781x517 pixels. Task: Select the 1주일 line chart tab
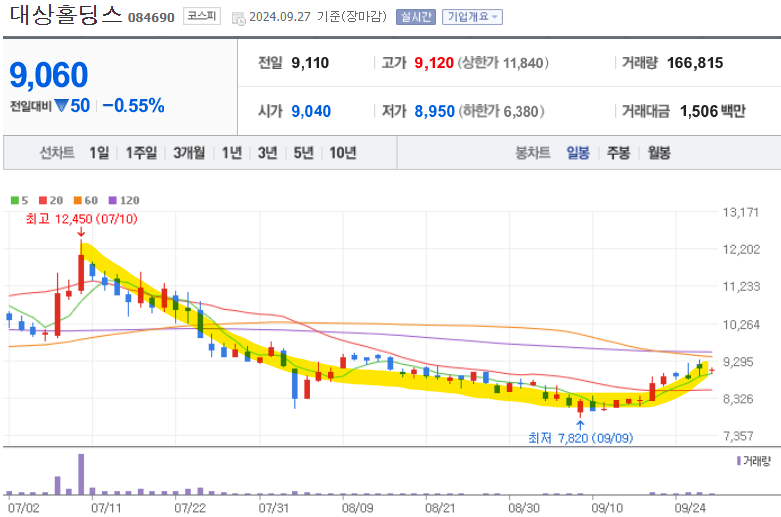tap(141, 152)
